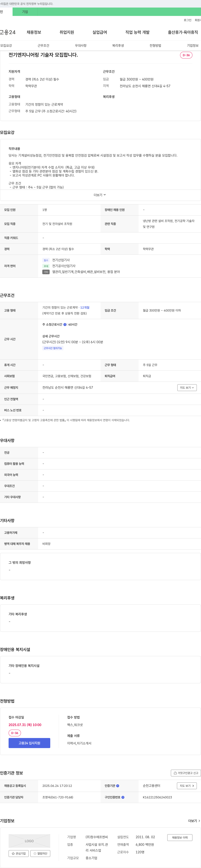Report via 거짓구인광고 신고 button
Viewport: 201px width, 868px height.
click(x=186, y=773)
